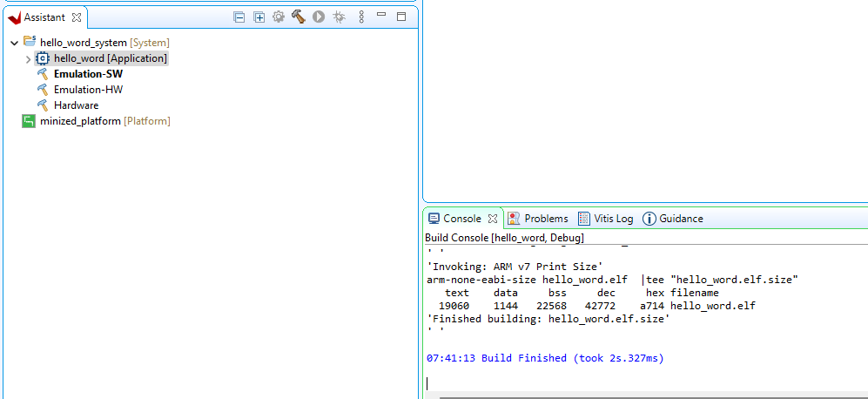This screenshot has height=399, width=868.
Task: Click the minized_platform green icon
Action: (x=29, y=121)
